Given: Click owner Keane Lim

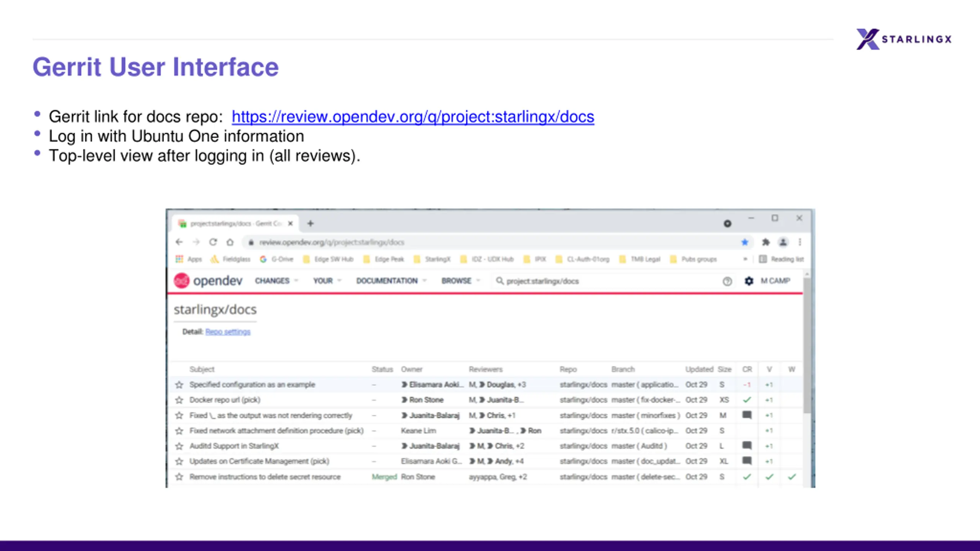Looking at the screenshot, I should point(418,431).
